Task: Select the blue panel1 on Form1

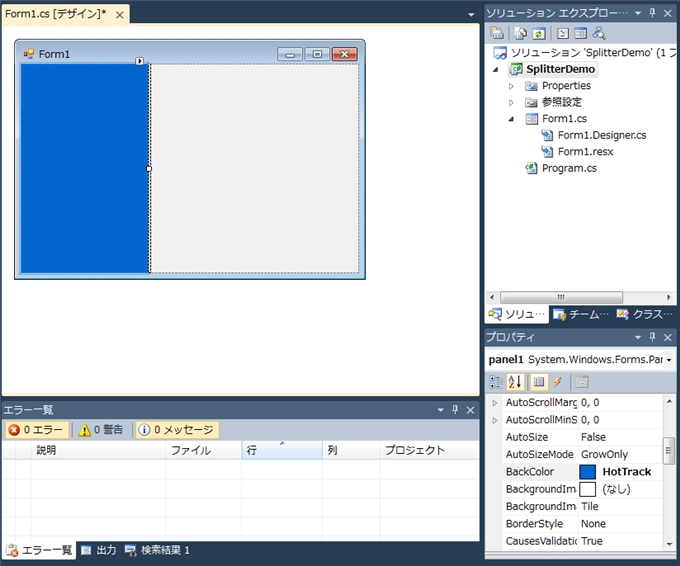Action: 85,168
